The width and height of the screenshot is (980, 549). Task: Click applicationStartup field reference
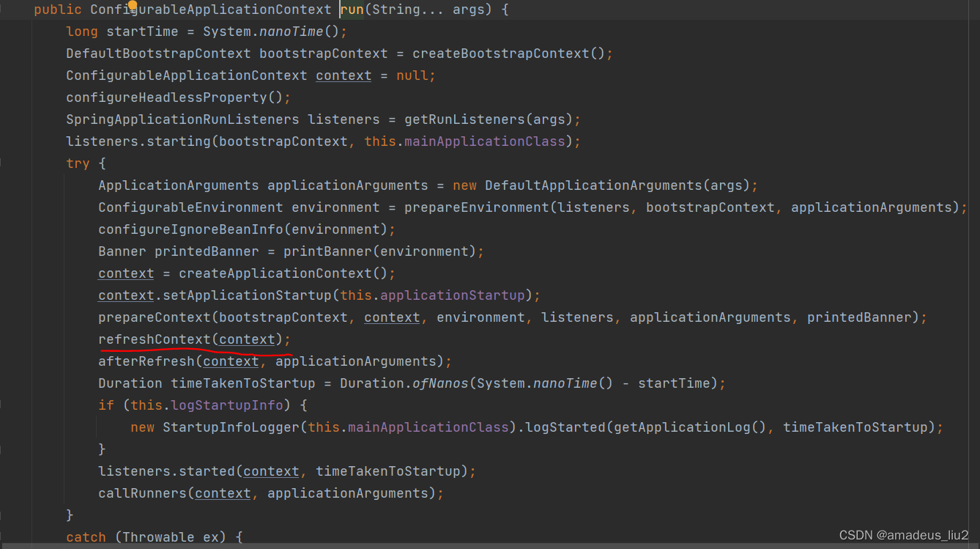(453, 295)
